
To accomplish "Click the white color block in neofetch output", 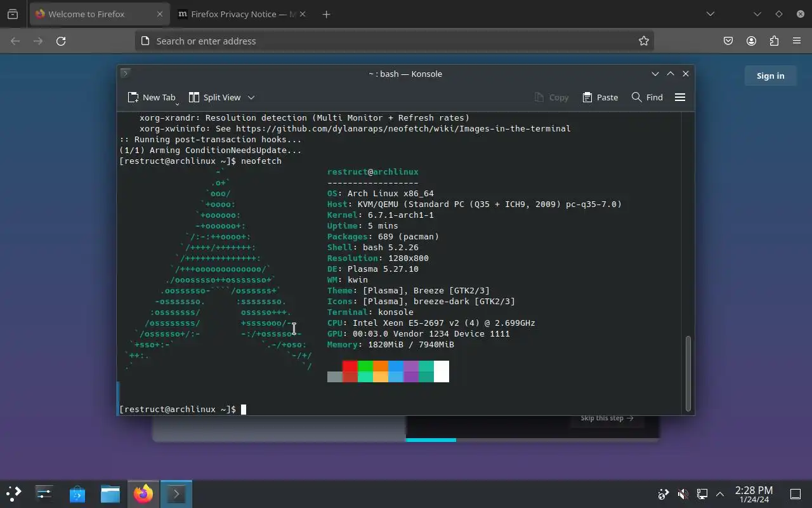I will tap(442, 371).
